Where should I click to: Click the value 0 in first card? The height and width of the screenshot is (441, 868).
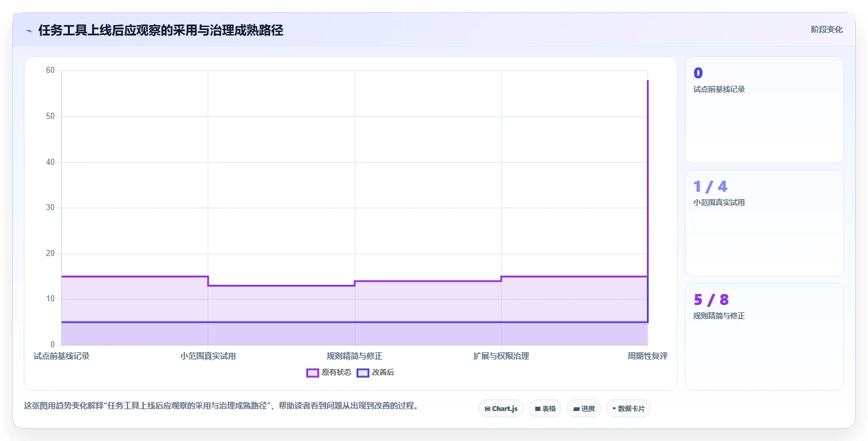(698, 73)
